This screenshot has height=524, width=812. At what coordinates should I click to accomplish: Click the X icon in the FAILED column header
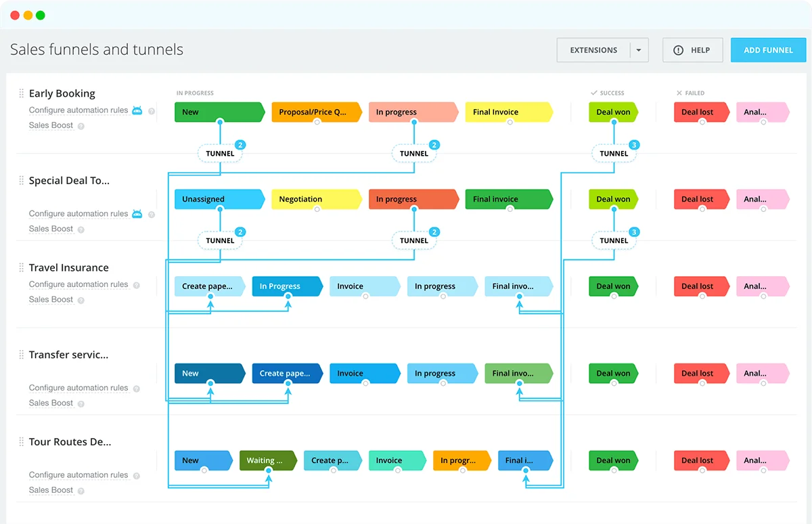679,93
